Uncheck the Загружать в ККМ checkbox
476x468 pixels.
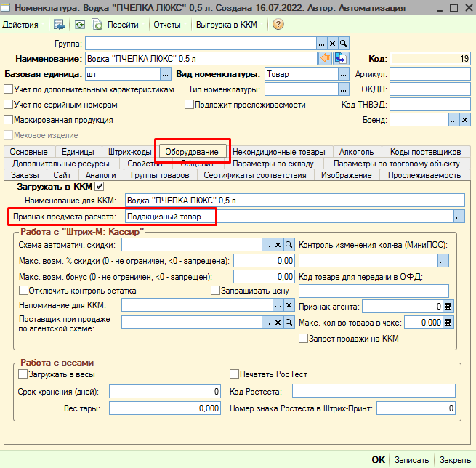point(100,186)
